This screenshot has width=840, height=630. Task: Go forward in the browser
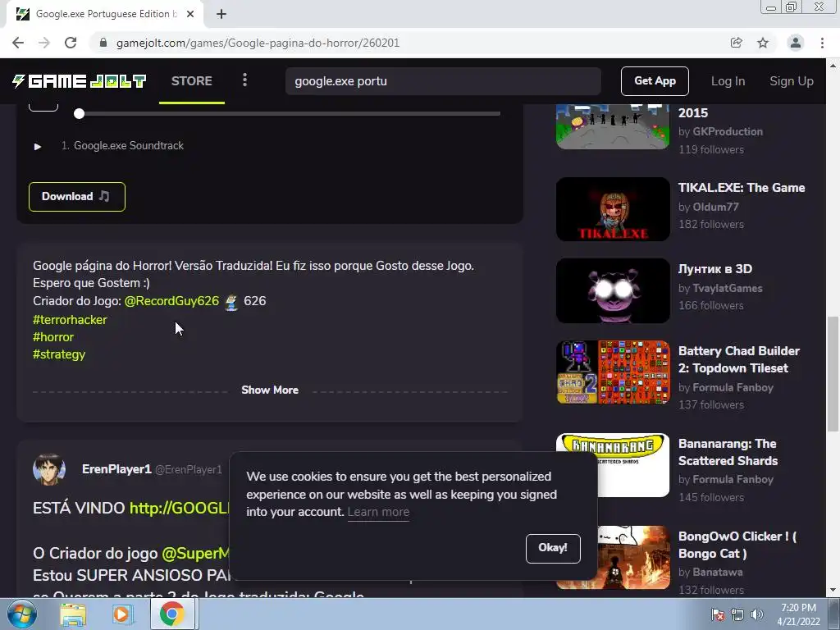[x=44, y=43]
